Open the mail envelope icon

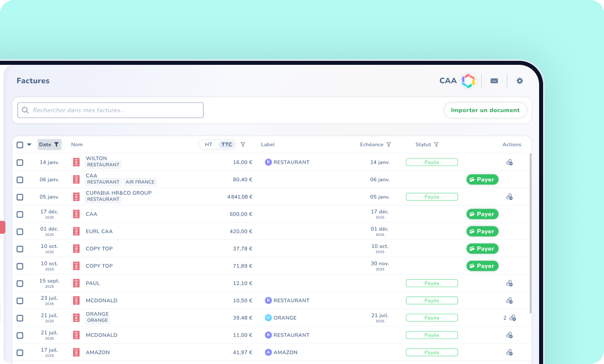(494, 81)
